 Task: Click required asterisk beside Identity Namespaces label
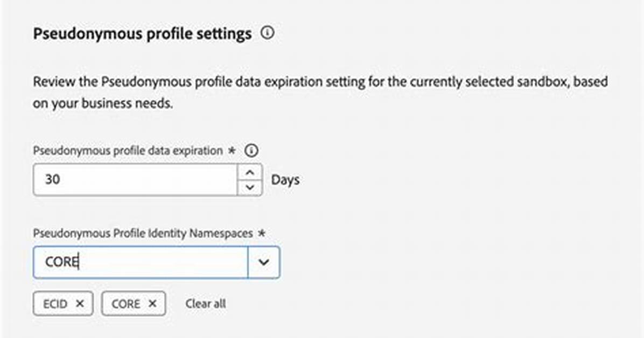262,233
